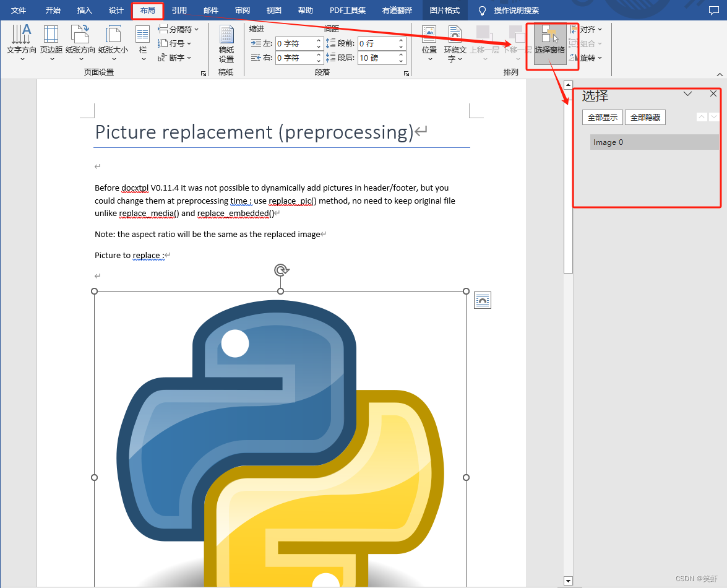
Task: Click the lightbulb tell-me icon
Action: tap(482, 11)
